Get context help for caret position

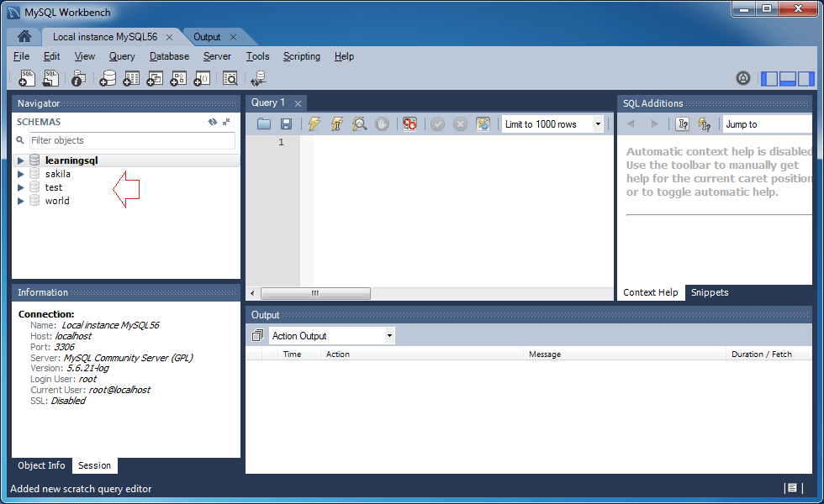(x=683, y=124)
